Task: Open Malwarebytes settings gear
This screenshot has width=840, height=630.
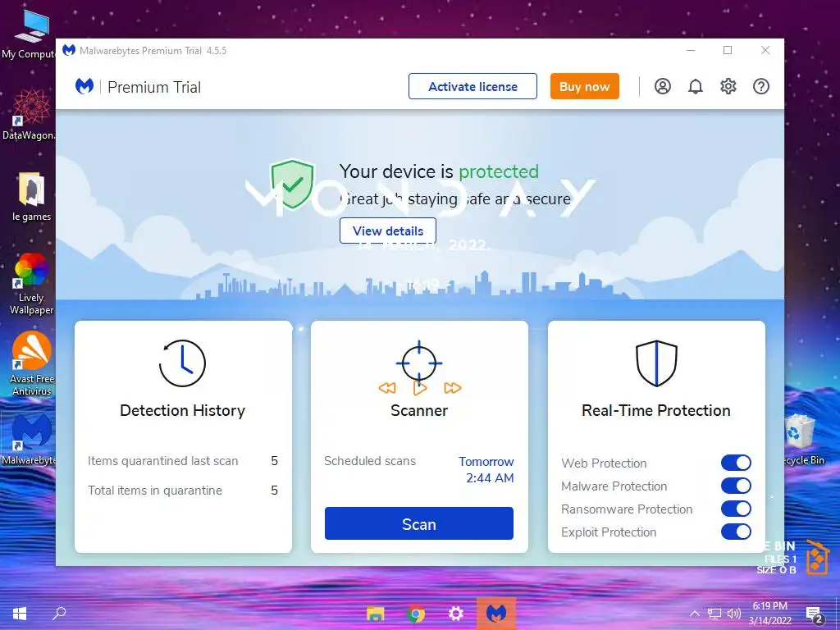Action: pyautogui.click(x=728, y=86)
